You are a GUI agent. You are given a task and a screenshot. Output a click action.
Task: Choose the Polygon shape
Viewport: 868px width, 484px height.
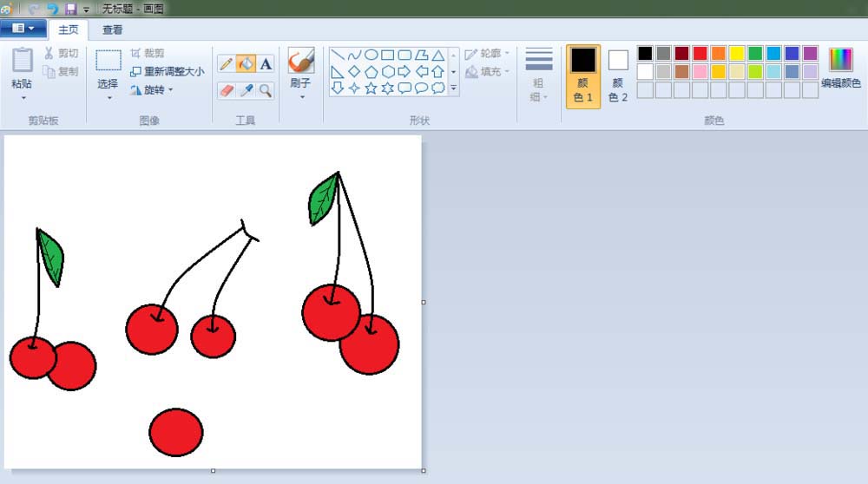[421, 55]
